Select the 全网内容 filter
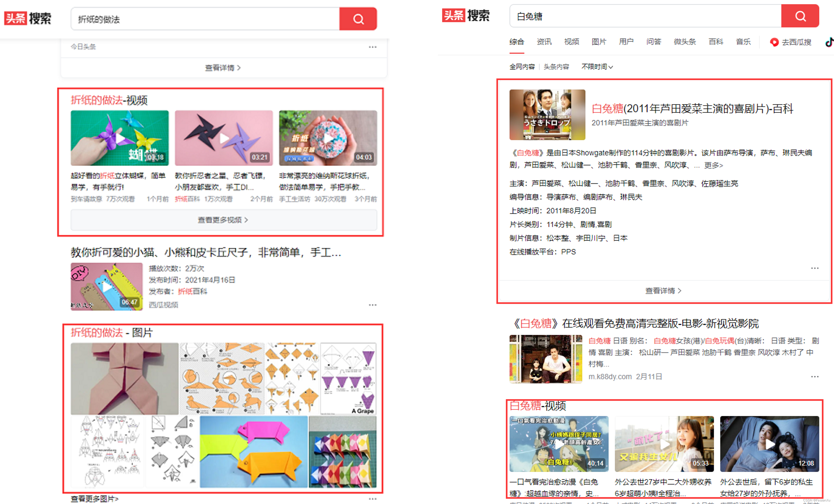Image resolution: width=834 pixels, height=504 pixels. click(x=522, y=67)
